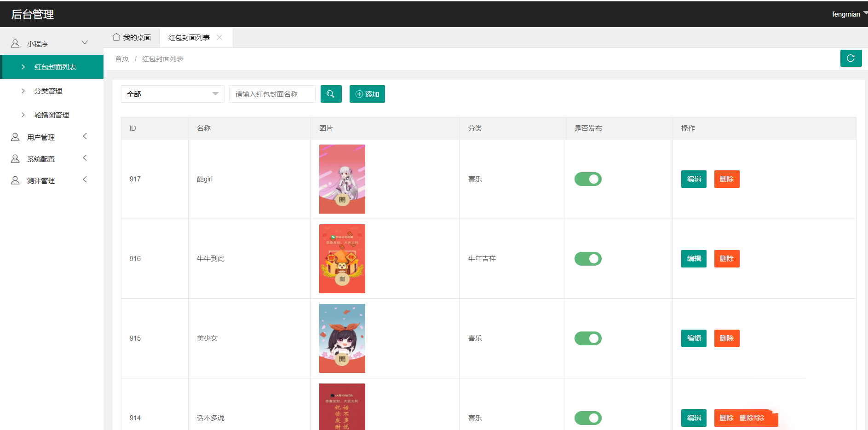Screen dimensions: 868x430
Task: Click the home icon for 我的桌面
Action: point(116,37)
